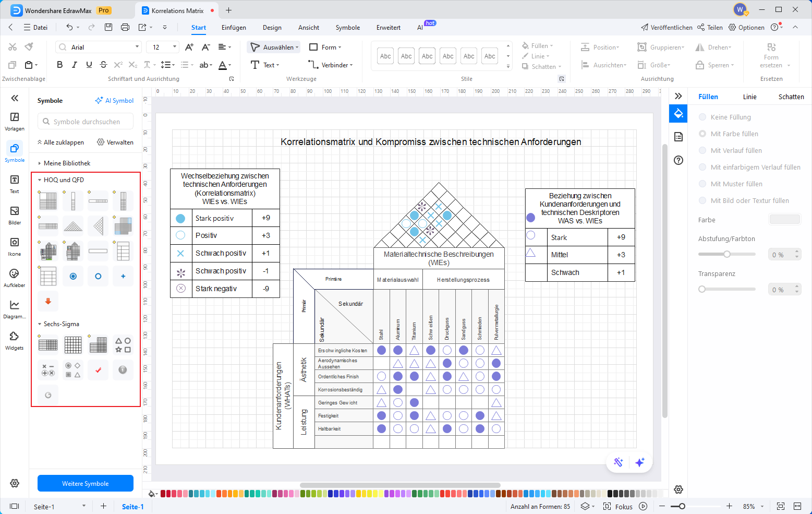Open the page properties panel icon
The width and height of the screenshot is (812, 514).
[678, 137]
